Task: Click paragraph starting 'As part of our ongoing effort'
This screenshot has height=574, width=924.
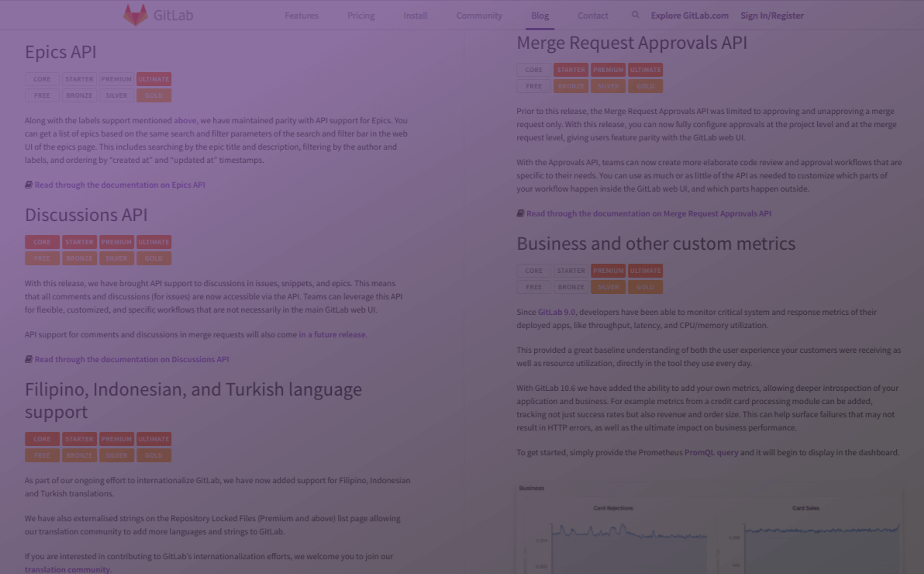Action: tap(218, 487)
